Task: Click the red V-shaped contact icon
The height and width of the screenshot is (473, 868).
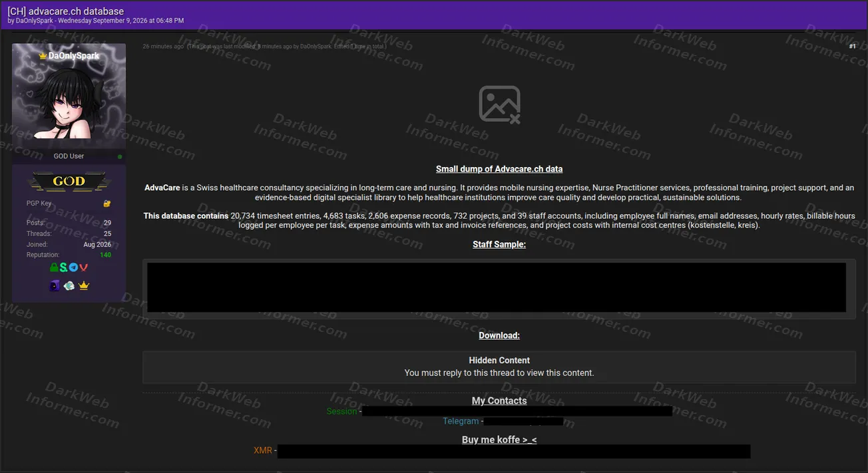Action: tap(83, 267)
